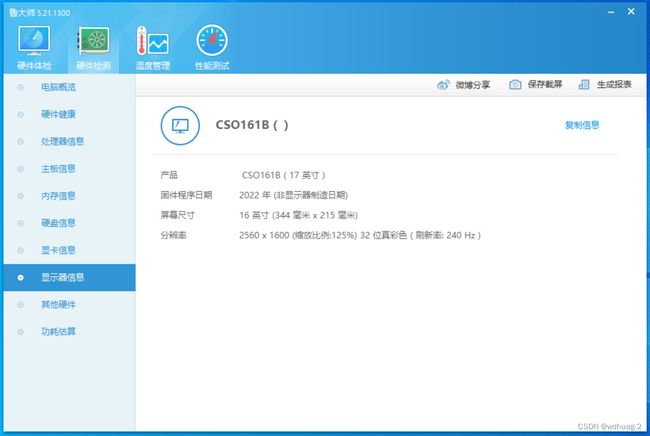The height and width of the screenshot is (436, 650).
Task: Click the bullet icon next to 内存信息
Action: tap(20, 196)
